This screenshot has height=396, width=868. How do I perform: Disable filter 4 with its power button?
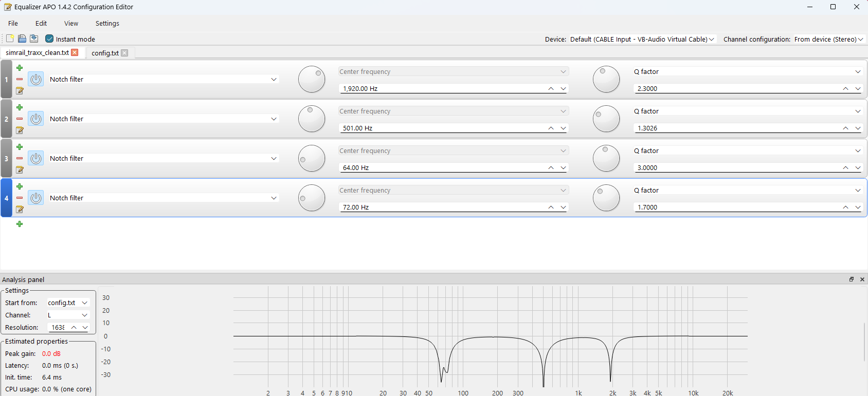(x=36, y=198)
